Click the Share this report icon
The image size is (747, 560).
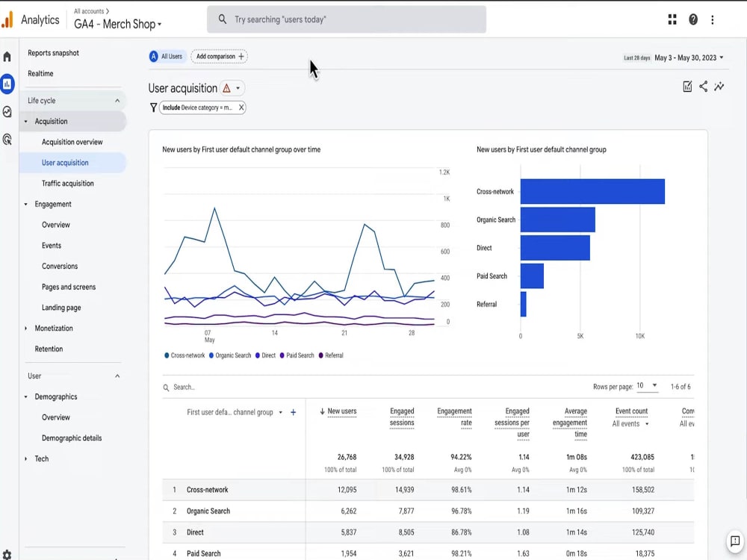pos(704,87)
